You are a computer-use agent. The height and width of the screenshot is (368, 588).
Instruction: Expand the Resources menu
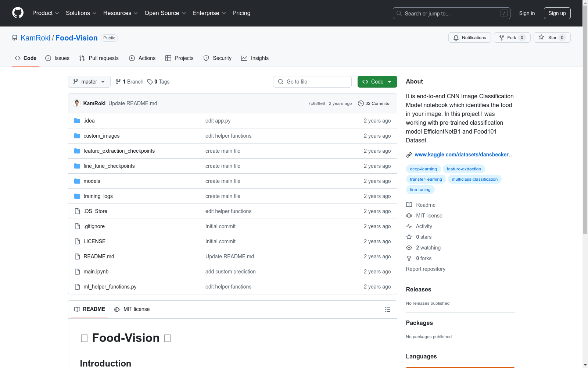121,13
